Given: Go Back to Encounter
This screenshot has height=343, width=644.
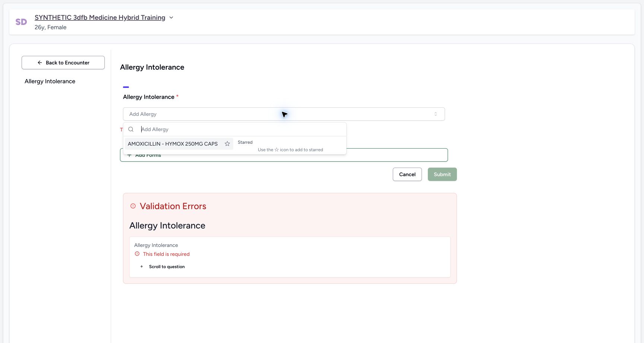Looking at the screenshot, I should pyautogui.click(x=63, y=63).
